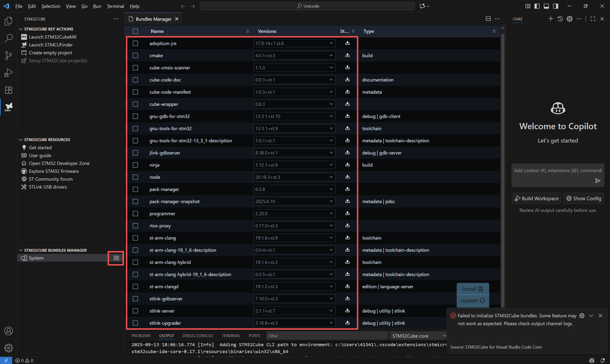The width and height of the screenshot is (610, 364).
Task: Switch to the DEBUG CONSOLE tab
Action: click(198, 335)
